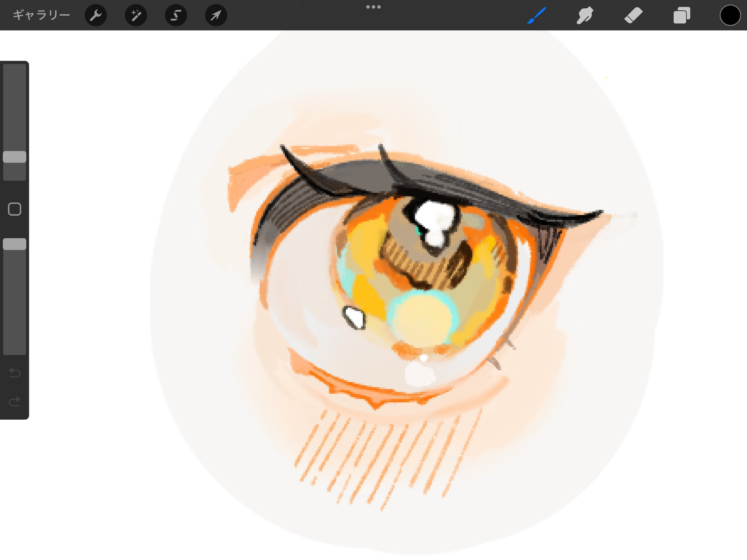Select the Eraser tool

[x=633, y=15]
